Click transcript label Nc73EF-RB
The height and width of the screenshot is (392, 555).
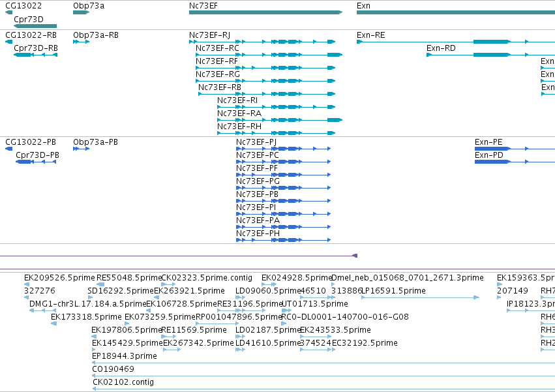[219, 87]
